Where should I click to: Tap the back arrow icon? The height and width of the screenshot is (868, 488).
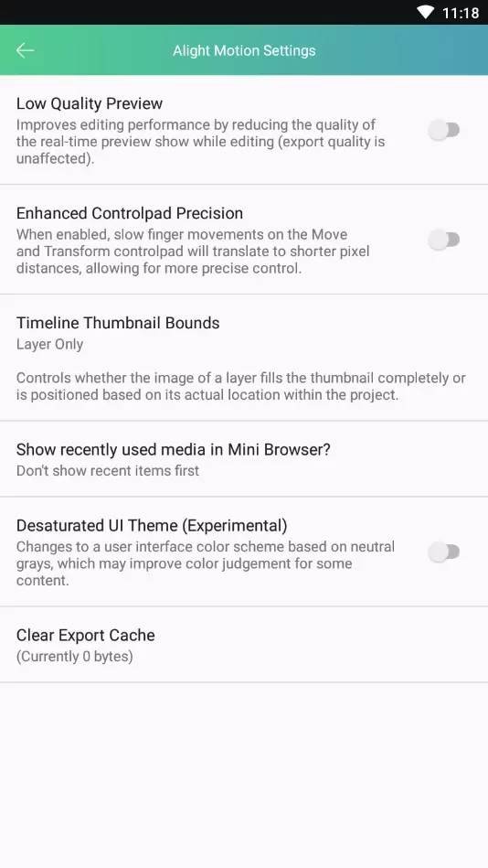pyautogui.click(x=25, y=50)
